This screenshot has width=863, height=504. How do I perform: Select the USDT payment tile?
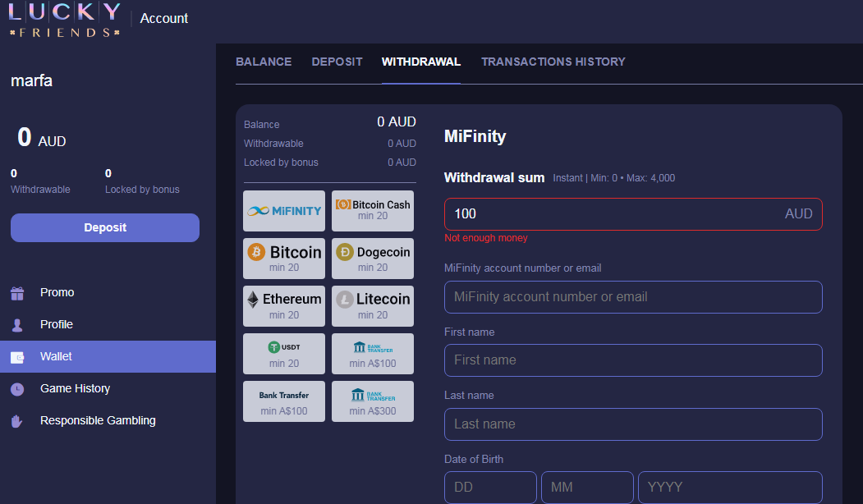coord(284,354)
